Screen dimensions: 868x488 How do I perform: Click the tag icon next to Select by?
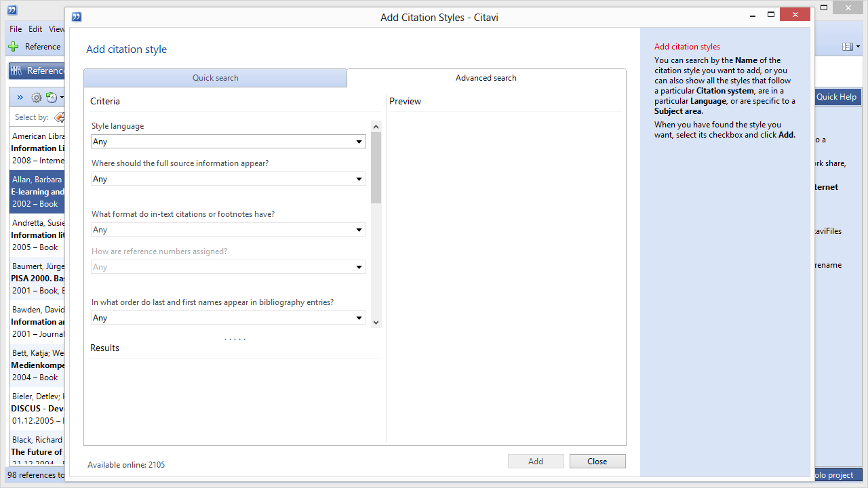pos(60,117)
